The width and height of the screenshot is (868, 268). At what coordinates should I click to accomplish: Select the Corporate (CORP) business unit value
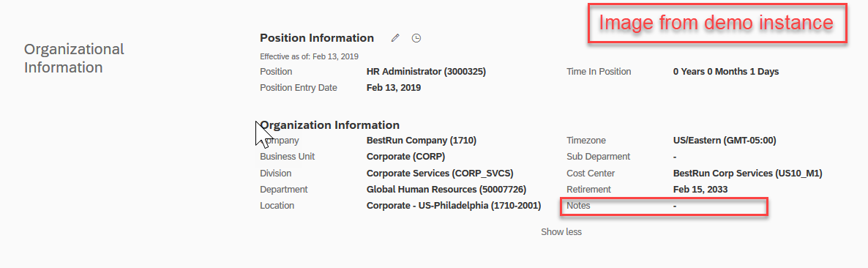[x=405, y=157]
